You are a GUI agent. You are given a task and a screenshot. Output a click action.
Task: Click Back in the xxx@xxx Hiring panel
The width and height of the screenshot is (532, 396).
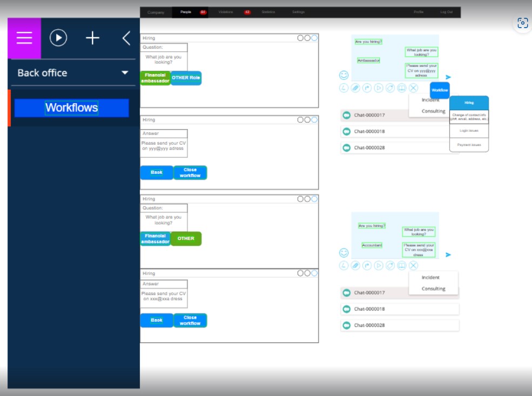point(157,320)
